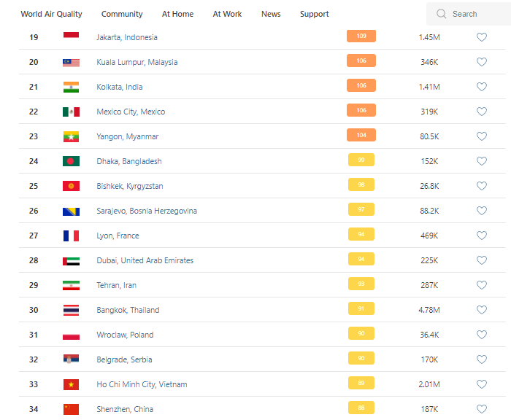Click the Malaysia flag icon
The height and width of the screenshot is (420, 511).
coord(71,62)
